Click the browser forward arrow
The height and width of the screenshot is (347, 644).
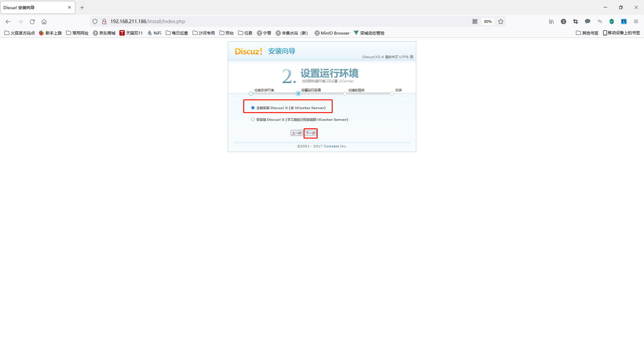20,21
